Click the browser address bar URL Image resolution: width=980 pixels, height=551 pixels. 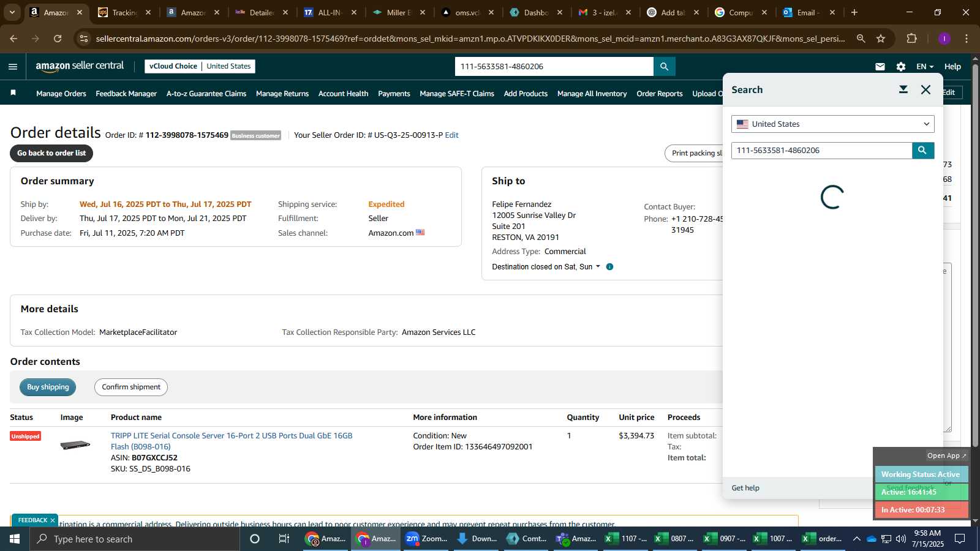click(470, 39)
